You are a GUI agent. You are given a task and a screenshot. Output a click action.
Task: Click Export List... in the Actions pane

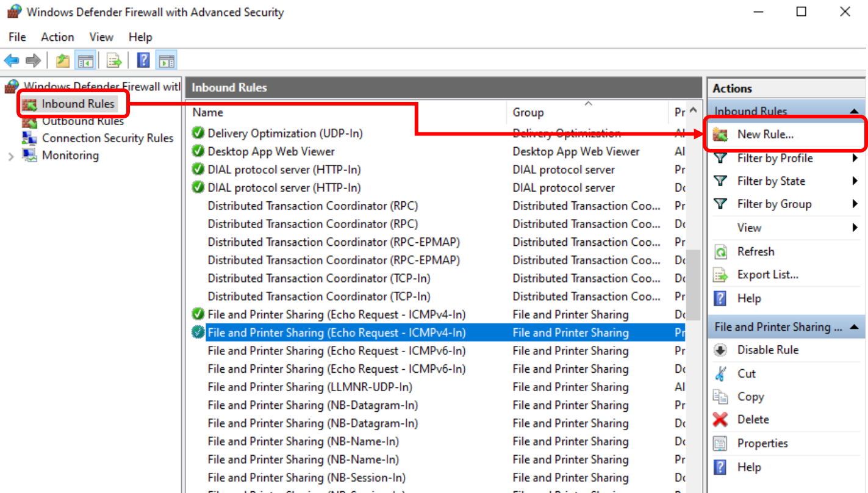click(x=768, y=275)
